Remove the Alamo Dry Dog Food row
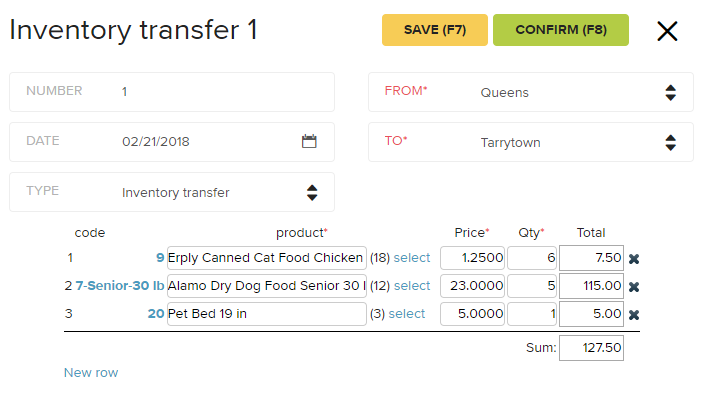Screen dimensions: 705x393 coord(634,287)
